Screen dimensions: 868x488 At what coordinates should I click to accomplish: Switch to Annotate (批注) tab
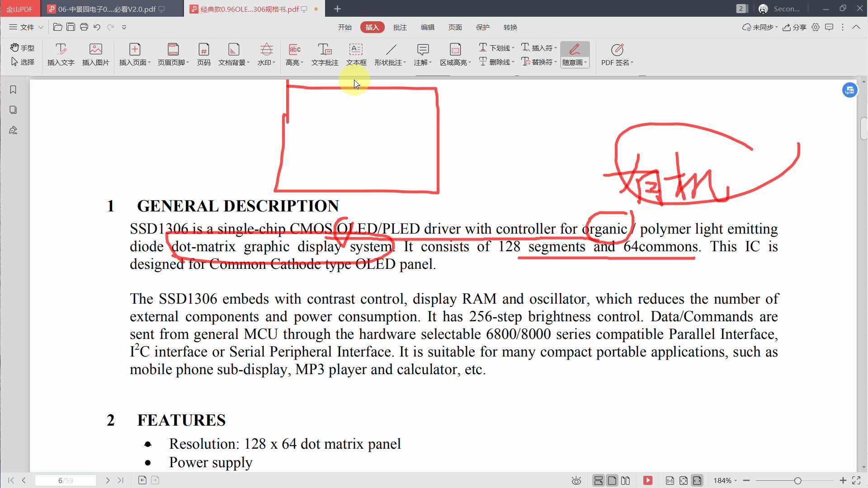click(x=400, y=27)
